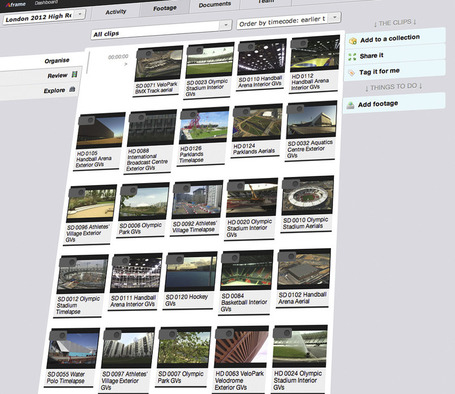Open the Dashboard menu item
The image size is (455, 394).
tap(46, 3)
